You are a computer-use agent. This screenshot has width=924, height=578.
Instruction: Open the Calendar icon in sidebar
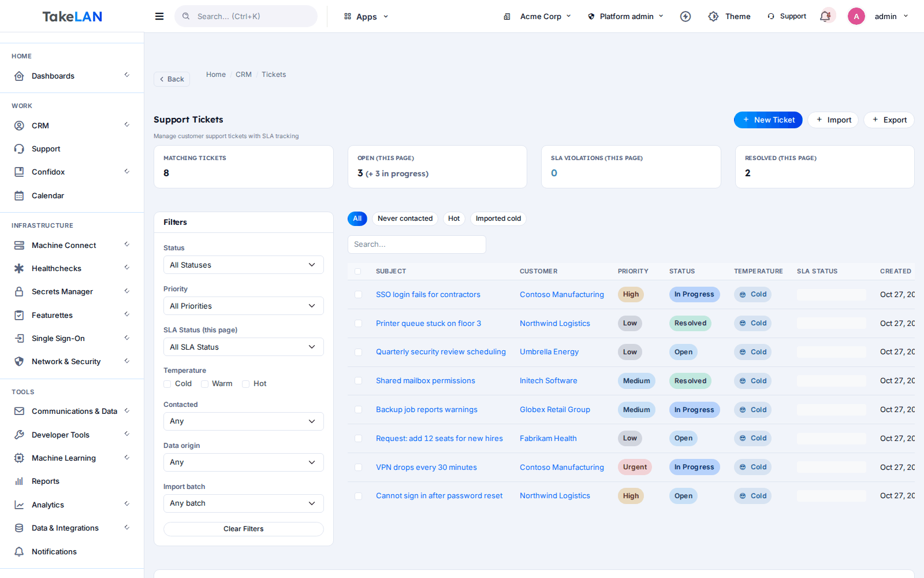pyautogui.click(x=19, y=195)
